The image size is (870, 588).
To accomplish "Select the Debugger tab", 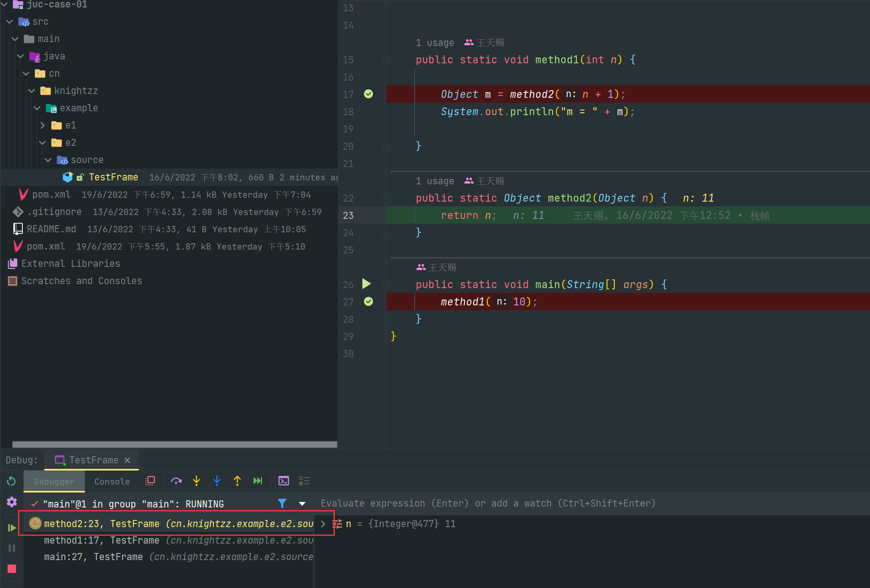I will coord(54,481).
